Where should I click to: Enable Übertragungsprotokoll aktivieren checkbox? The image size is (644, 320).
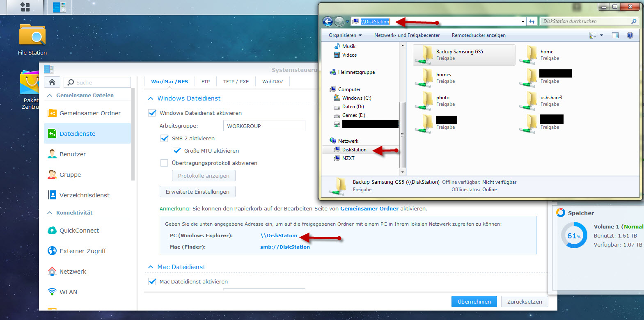click(x=164, y=163)
